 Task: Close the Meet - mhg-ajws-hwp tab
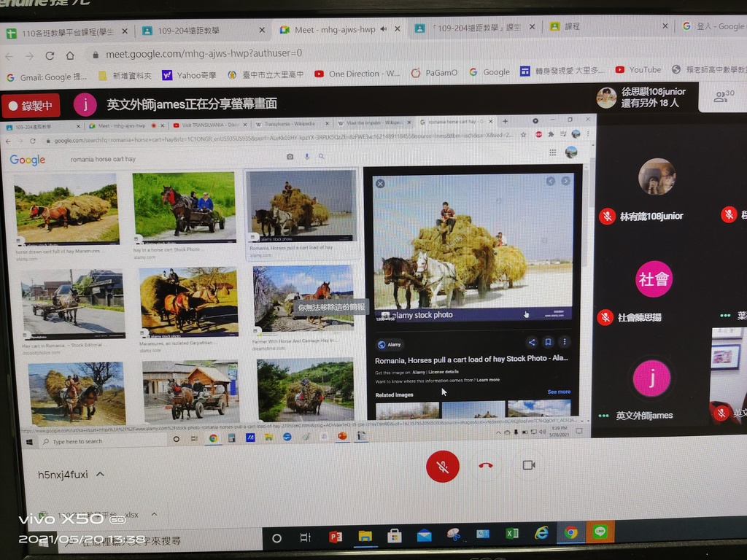coord(398,29)
